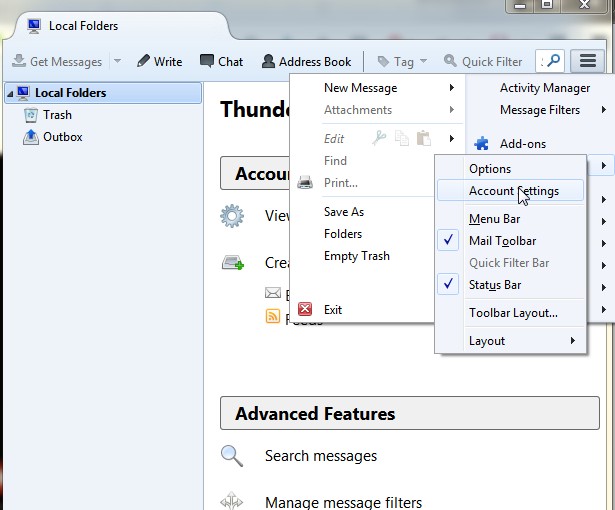Click the View settings gear icon

(232, 216)
